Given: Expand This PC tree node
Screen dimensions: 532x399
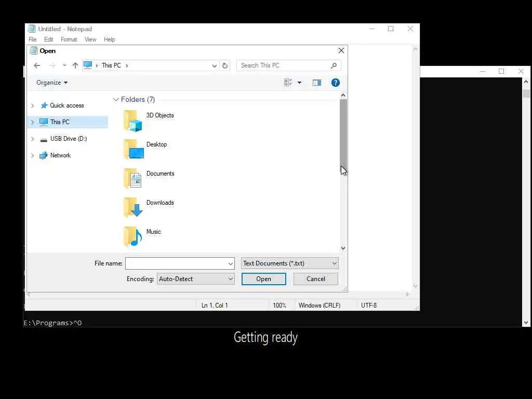Looking at the screenshot, I should (33, 122).
